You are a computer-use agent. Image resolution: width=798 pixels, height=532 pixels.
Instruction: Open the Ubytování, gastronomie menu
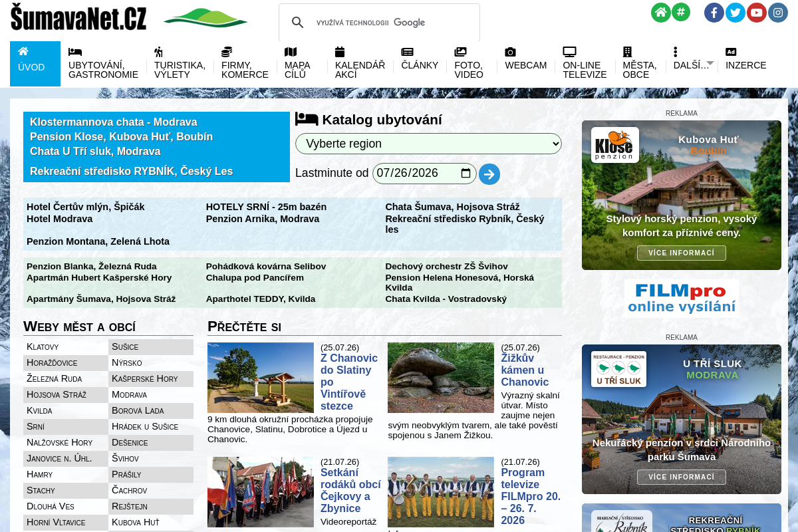103,70
